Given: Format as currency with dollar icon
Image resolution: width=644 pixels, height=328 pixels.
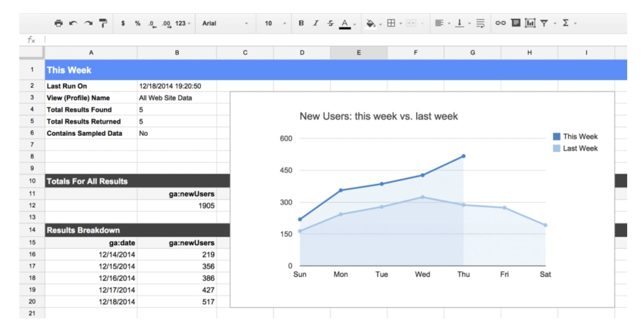Looking at the screenshot, I should [123, 23].
